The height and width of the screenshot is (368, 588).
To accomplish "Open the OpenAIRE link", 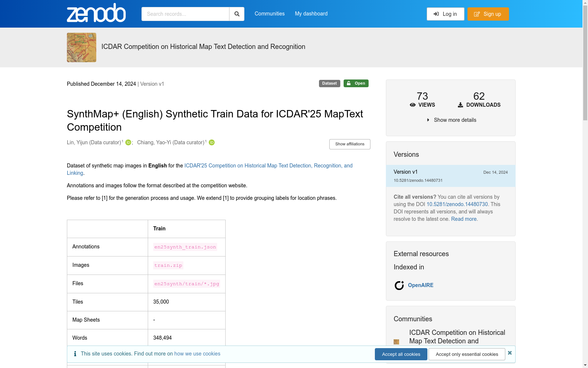I will coord(421,285).
